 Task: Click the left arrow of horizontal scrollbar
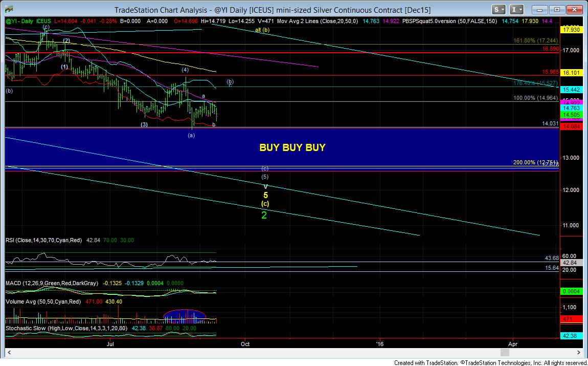tap(9, 353)
